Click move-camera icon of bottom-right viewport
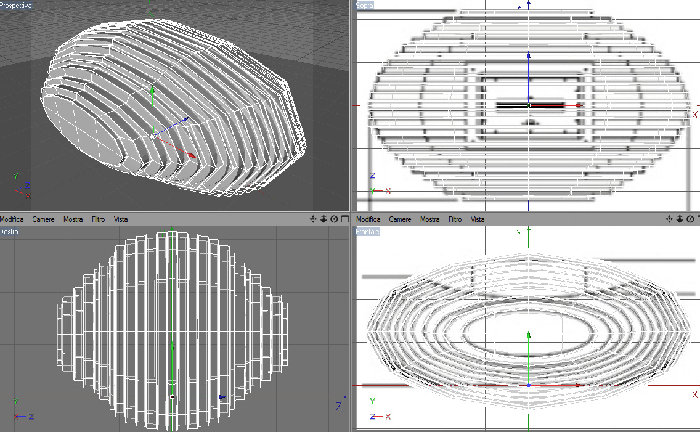700x432 pixels. 669,219
